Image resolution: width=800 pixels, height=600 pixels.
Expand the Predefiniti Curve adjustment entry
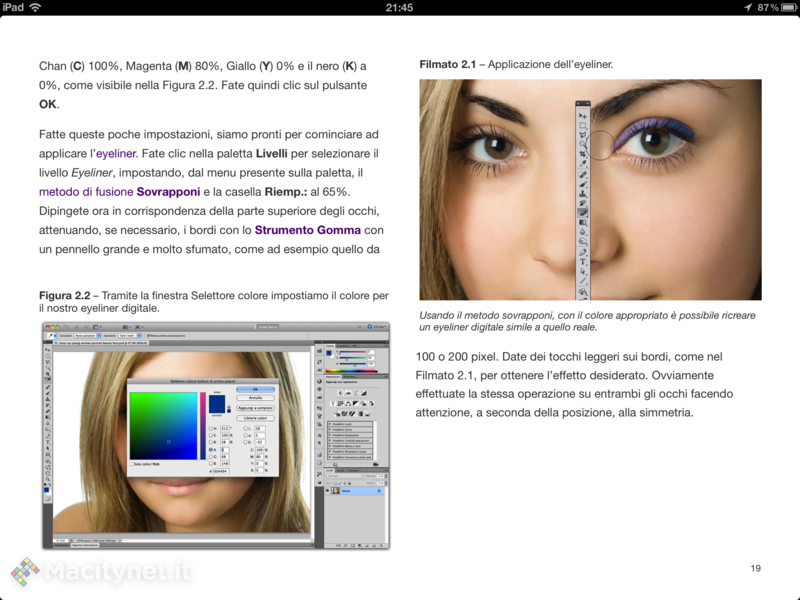pos(330,428)
